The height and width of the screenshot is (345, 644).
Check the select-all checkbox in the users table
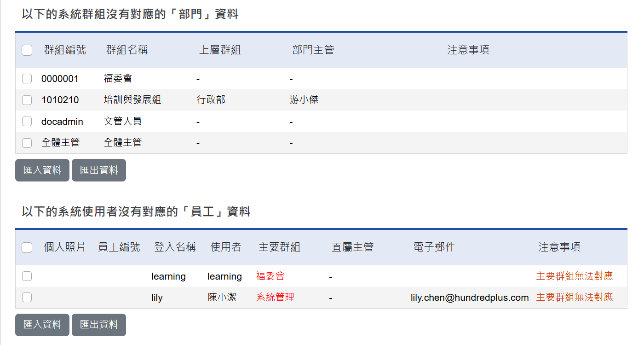(27, 247)
